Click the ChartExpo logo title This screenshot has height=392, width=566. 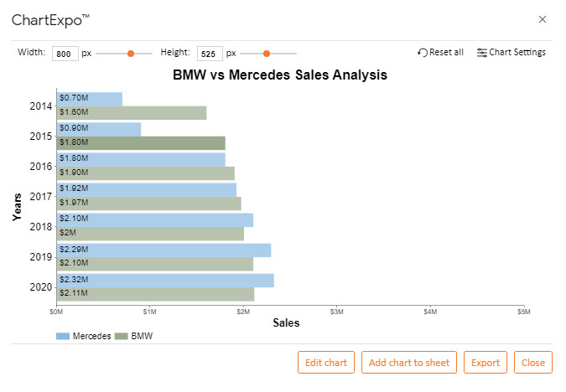pos(50,20)
